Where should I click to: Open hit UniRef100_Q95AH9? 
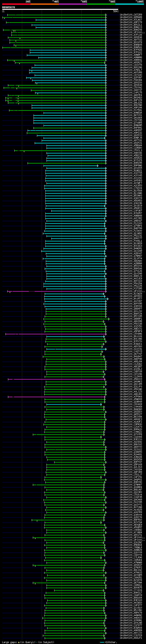[131, 17]
